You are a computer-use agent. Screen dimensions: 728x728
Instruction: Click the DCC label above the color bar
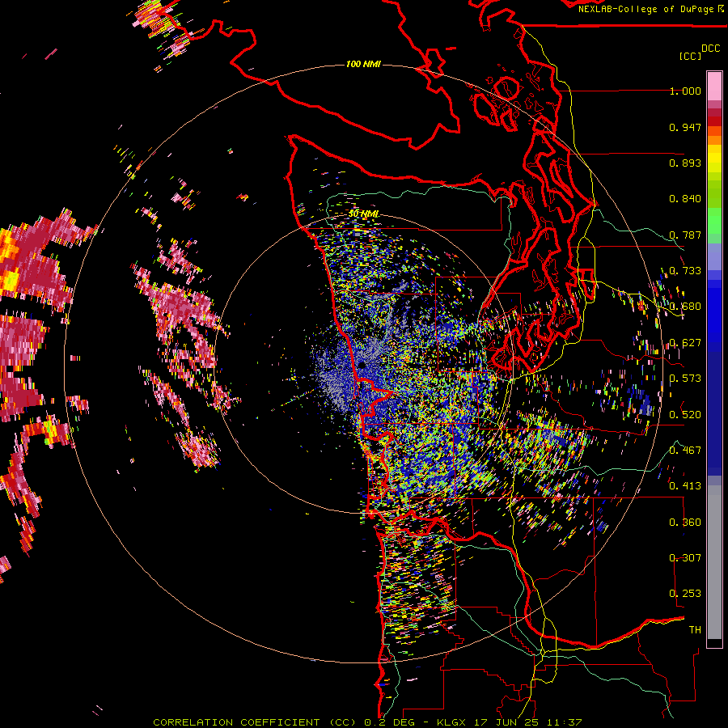710,49
